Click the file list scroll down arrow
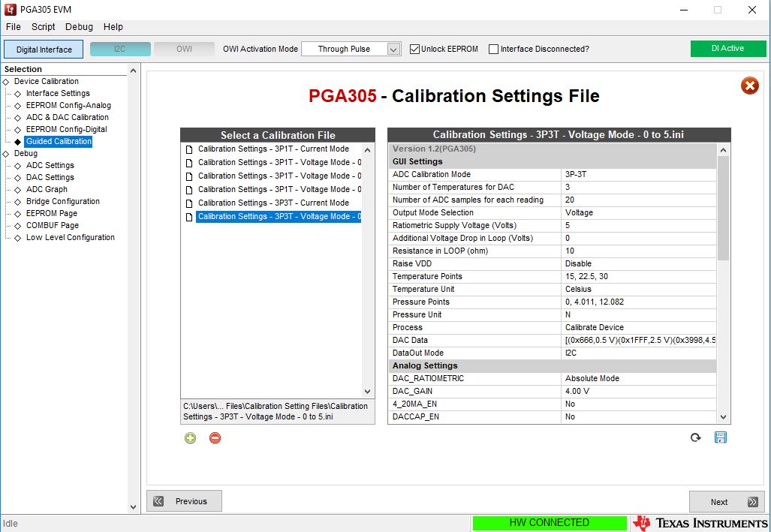771x532 pixels. click(x=368, y=392)
